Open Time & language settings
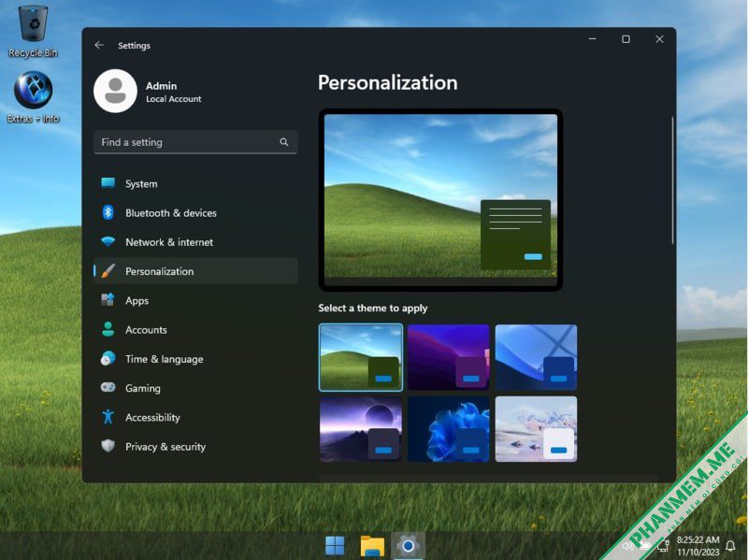The image size is (748, 560). pos(195,359)
